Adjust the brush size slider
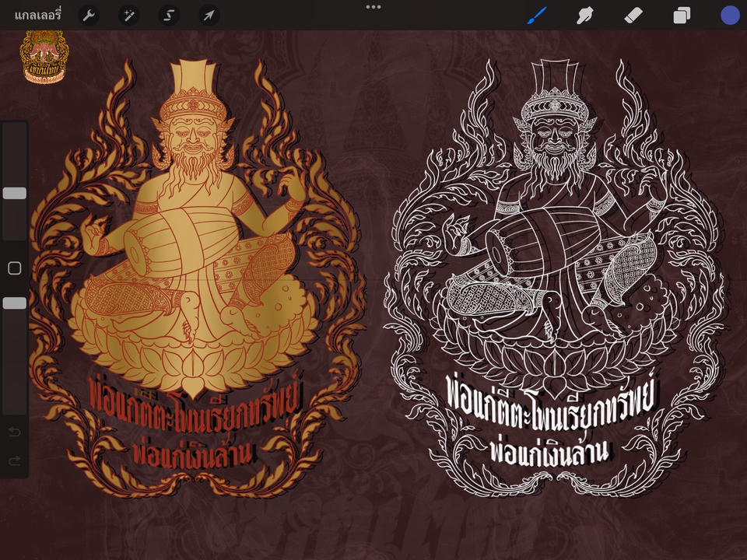This screenshot has width=747, height=560. tap(14, 192)
